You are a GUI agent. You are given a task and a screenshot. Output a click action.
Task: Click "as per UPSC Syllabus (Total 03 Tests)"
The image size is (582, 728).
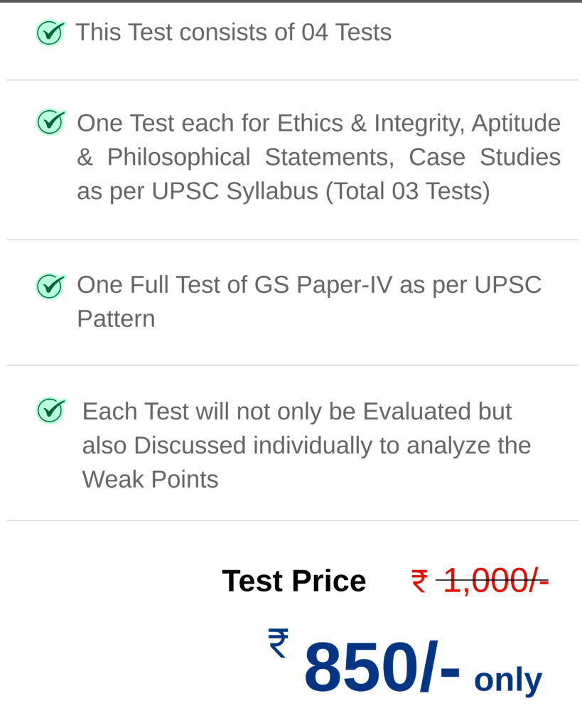[x=283, y=191]
